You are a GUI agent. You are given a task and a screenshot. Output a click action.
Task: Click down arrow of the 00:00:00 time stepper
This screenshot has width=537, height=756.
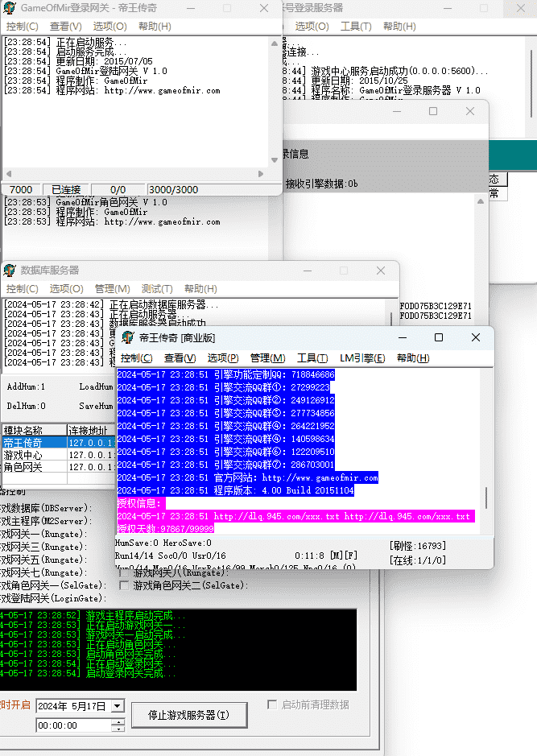[118, 729]
